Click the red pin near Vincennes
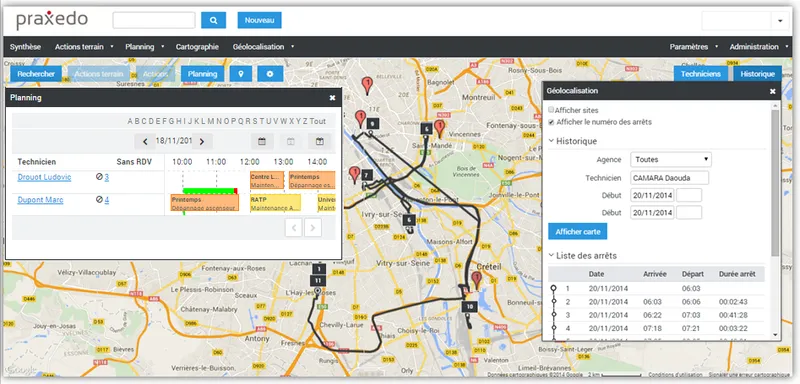 click(439, 128)
